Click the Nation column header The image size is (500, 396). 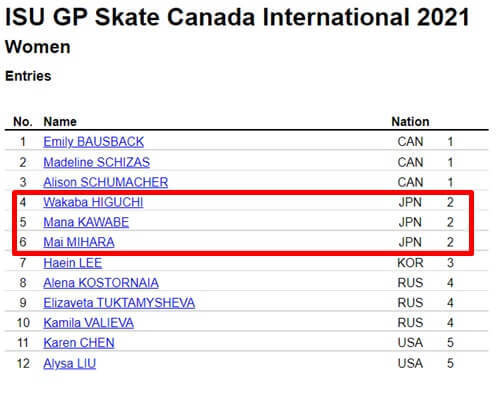(410, 122)
